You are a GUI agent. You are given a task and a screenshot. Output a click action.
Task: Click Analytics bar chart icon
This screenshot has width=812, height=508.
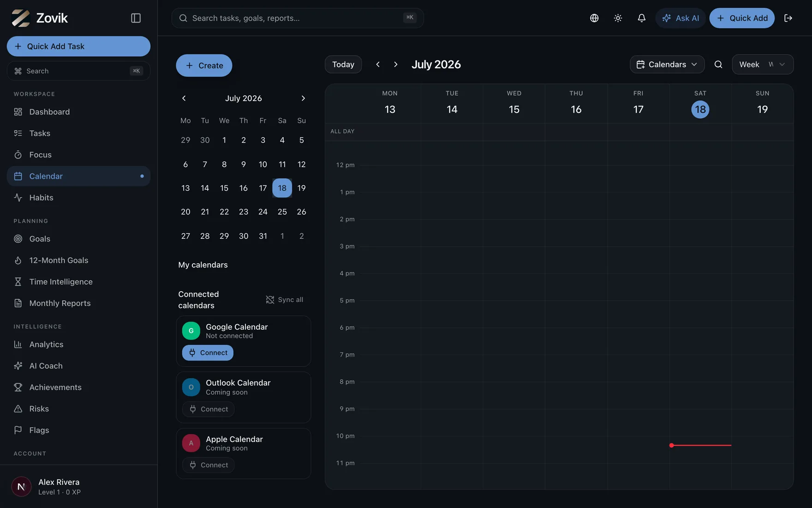coord(18,345)
